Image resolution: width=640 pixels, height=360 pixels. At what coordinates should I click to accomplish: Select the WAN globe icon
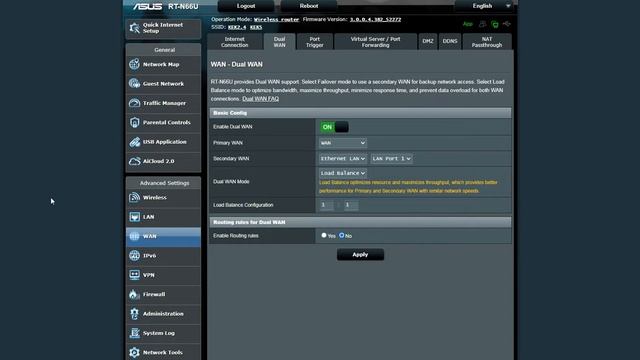[x=134, y=236]
